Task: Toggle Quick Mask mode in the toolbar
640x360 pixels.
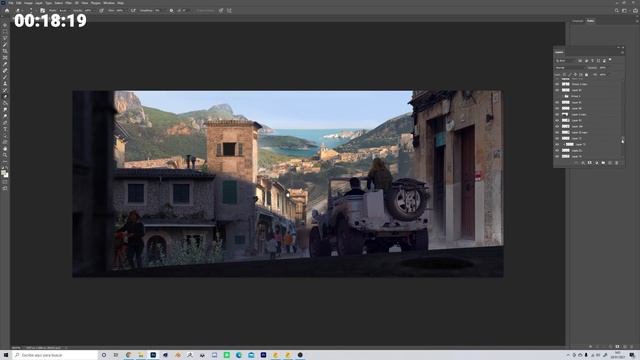Action: click(5, 182)
